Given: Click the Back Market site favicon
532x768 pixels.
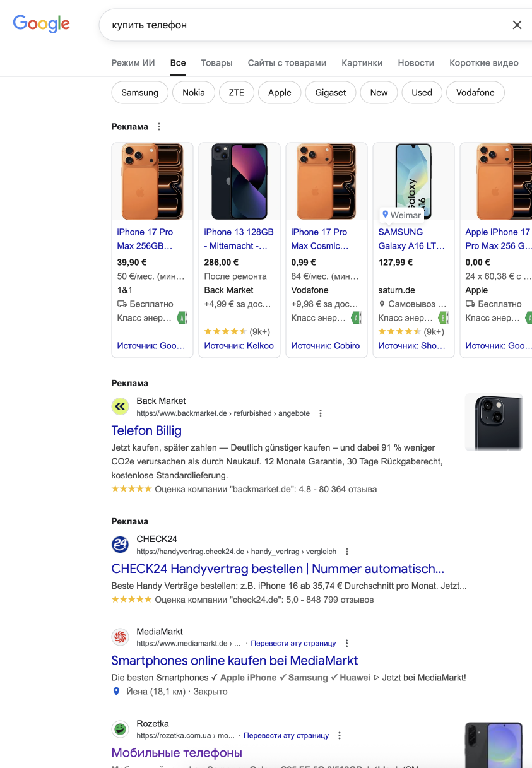Looking at the screenshot, I should [120, 406].
